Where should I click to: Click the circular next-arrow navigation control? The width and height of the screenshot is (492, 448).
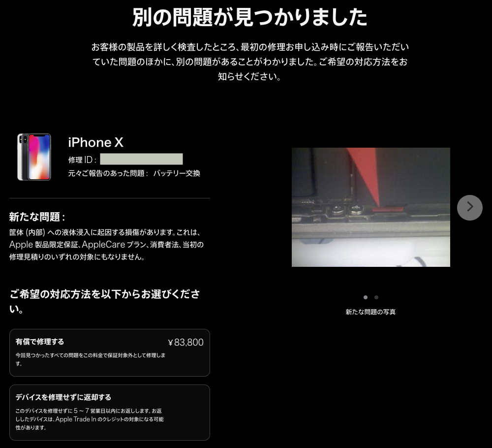point(470,208)
